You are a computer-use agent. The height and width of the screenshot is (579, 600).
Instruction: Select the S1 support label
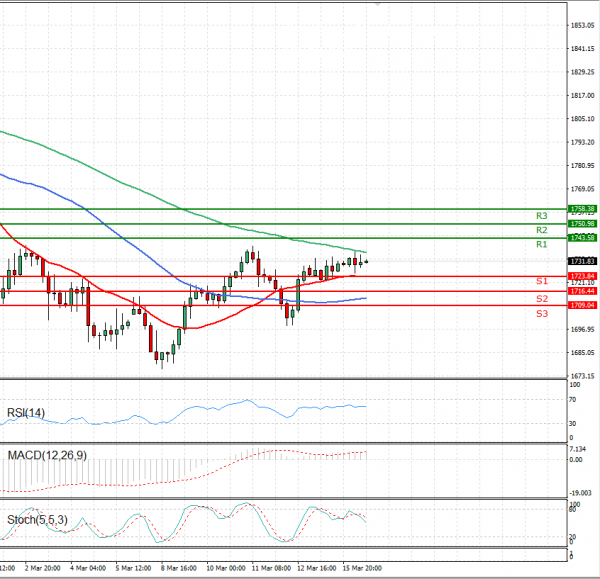541,281
